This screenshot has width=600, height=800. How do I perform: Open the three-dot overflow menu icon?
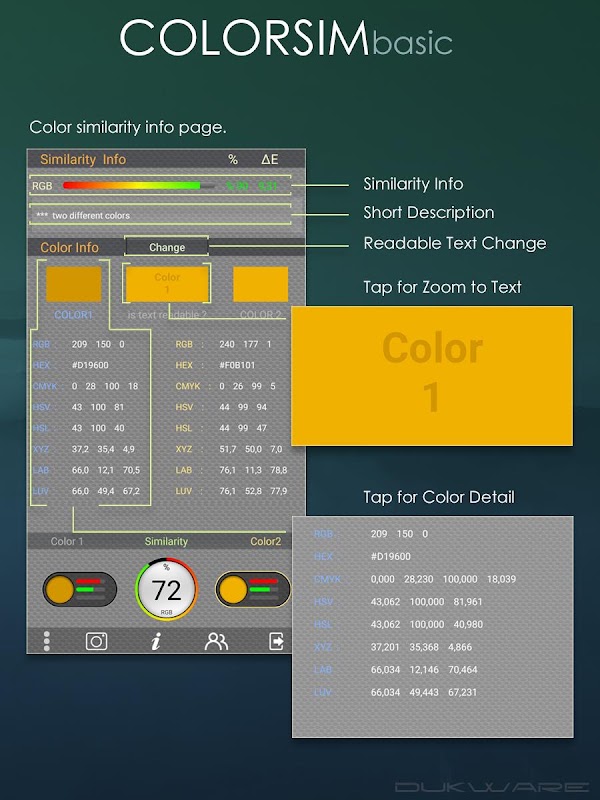(x=46, y=641)
